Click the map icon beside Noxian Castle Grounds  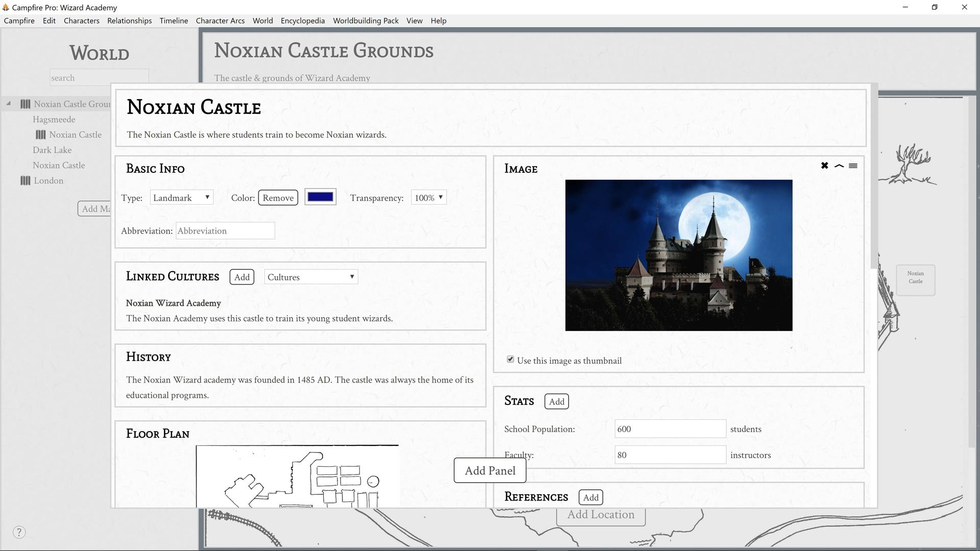(x=25, y=104)
